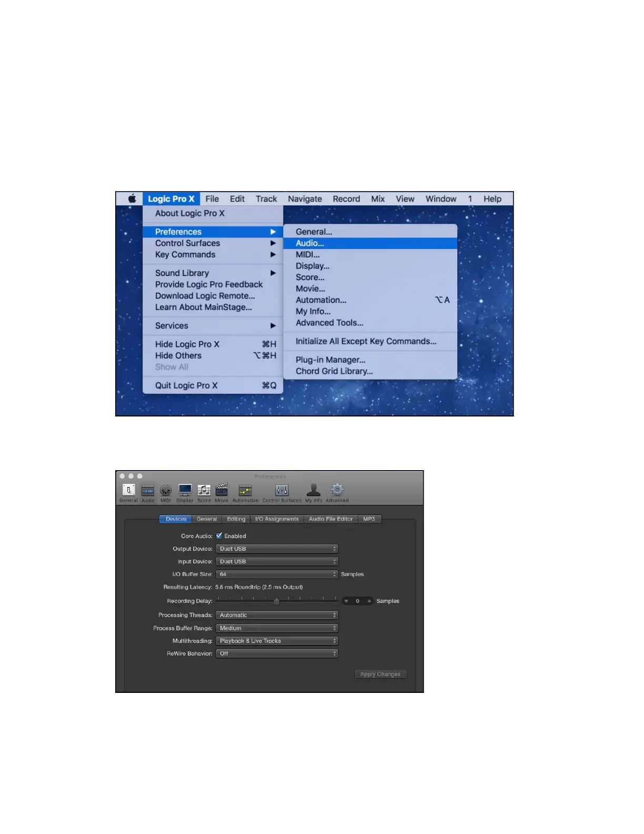Choose My Info... in the submenu
644x834 pixels.
370,312
